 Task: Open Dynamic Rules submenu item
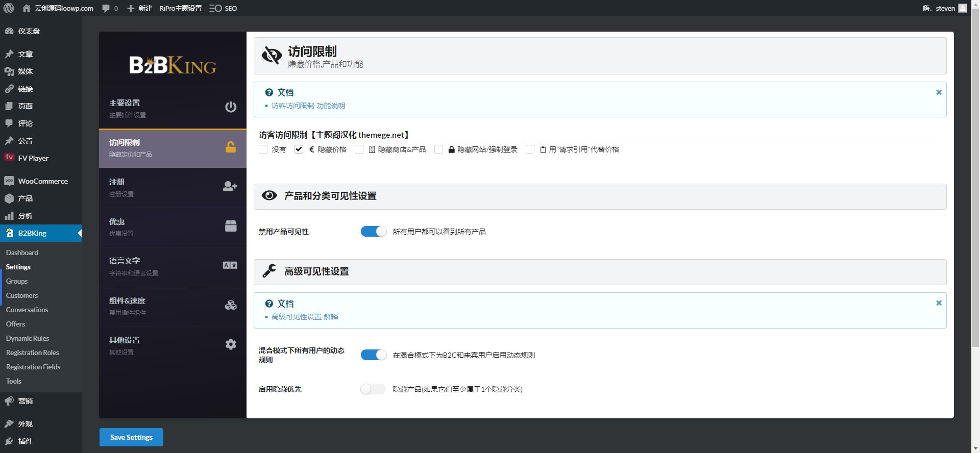click(28, 338)
